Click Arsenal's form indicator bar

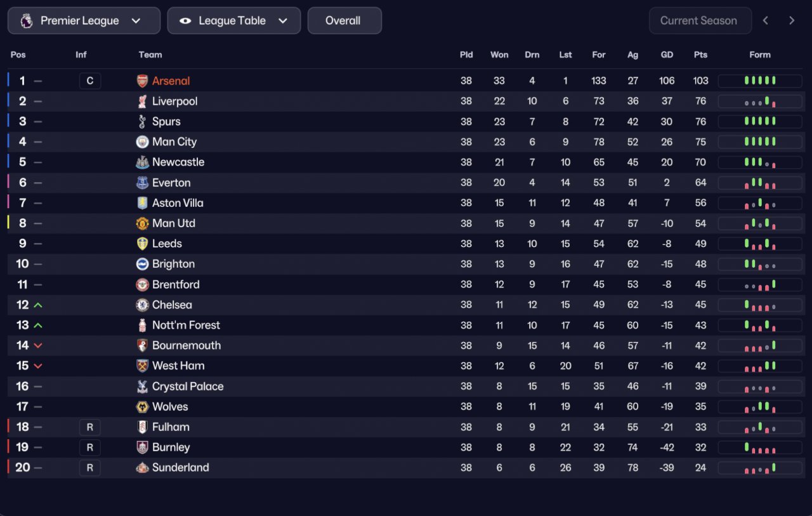click(760, 81)
